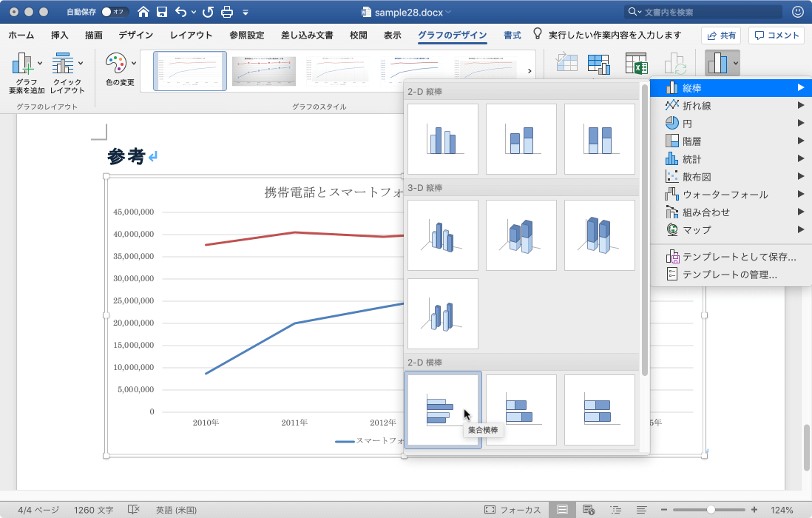Select 組み合わせ menu item
812x518 pixels.
pos(731,212)
